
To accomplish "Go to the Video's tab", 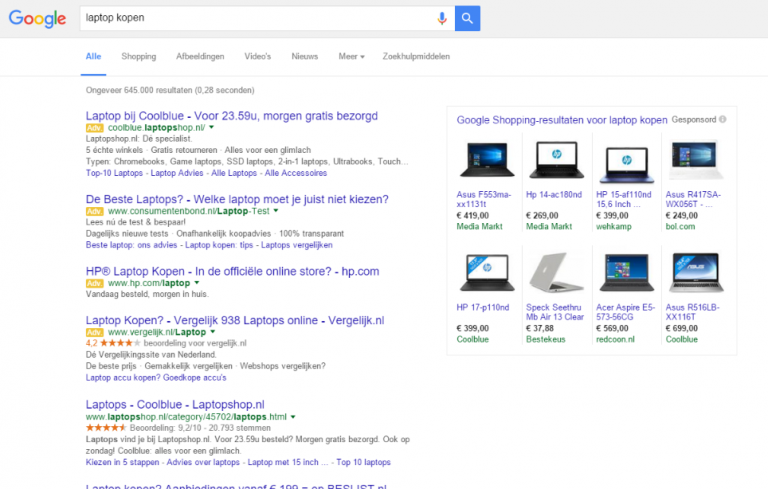I will [258, 56].
